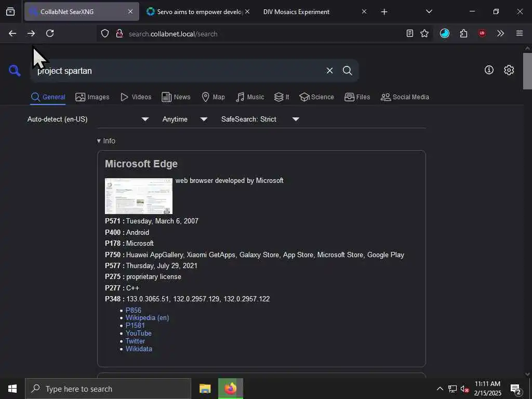This screenshot has width=532, height=399.
Task: Click the Firefox taskbar icon
Action: (x=230, y=389)
